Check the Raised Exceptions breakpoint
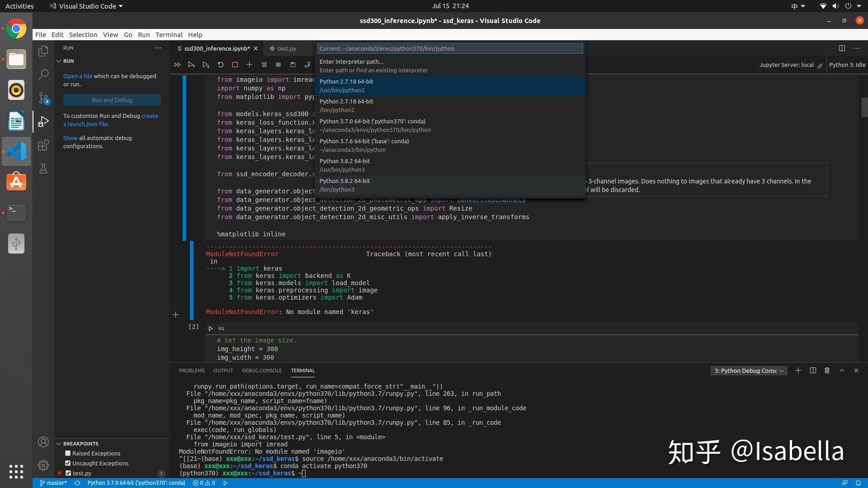Image resolution: width=868 pixels, height=488 pixels. [68, 453]
